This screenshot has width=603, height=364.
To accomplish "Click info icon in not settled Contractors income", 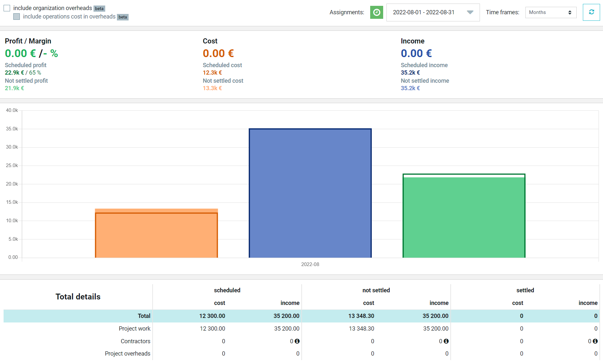I will coord(446,341).
